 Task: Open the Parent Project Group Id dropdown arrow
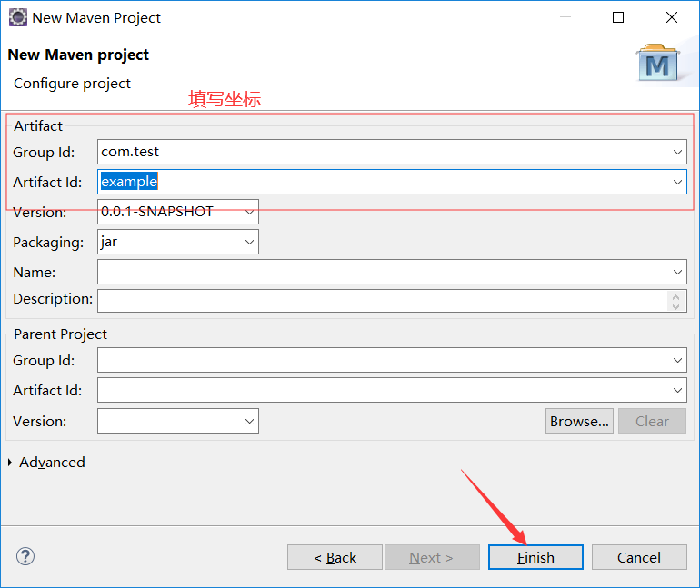coord(677,360)
